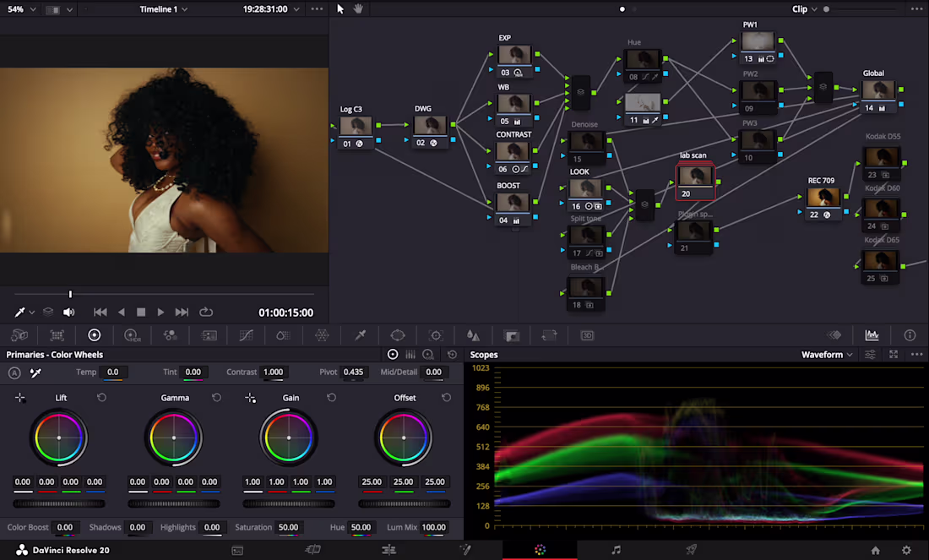The width and height of the screenshot is (929, 560).
Task: Open the viewer zoom level dropdown
Action: click(21, 10)
